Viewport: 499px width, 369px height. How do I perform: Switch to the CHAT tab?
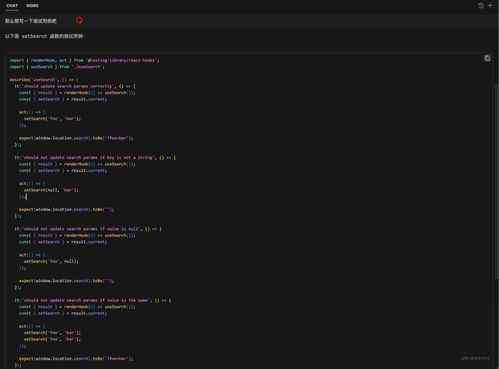(12, 6)
